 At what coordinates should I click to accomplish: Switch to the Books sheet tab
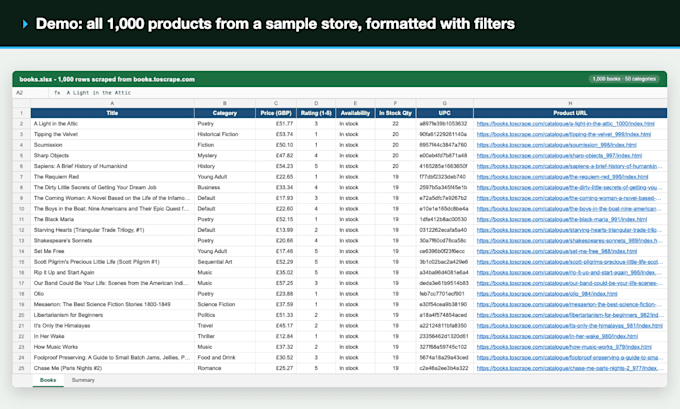coord(48,380)
